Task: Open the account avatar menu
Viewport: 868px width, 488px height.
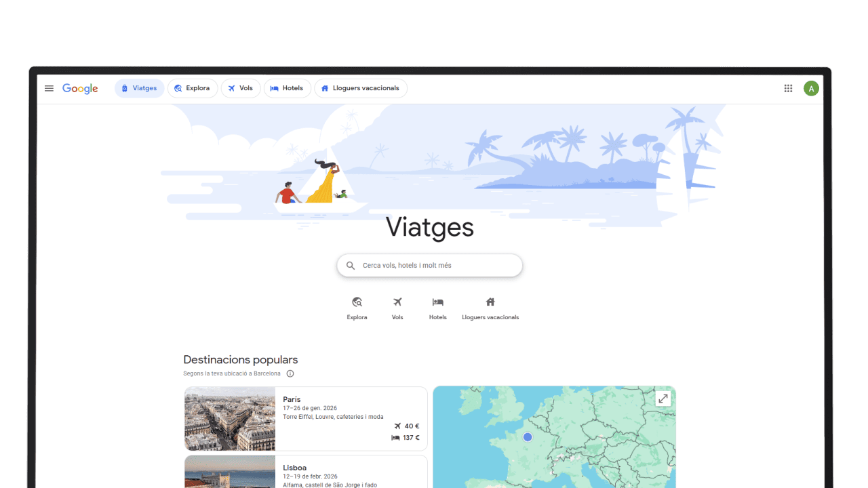Action: coord(811,88)
